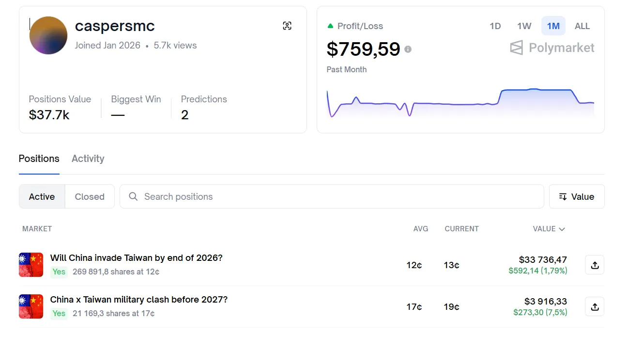Select the ALL profit timeframe
Viewport: 644px width, 337px height.
[x=582, y=26]
